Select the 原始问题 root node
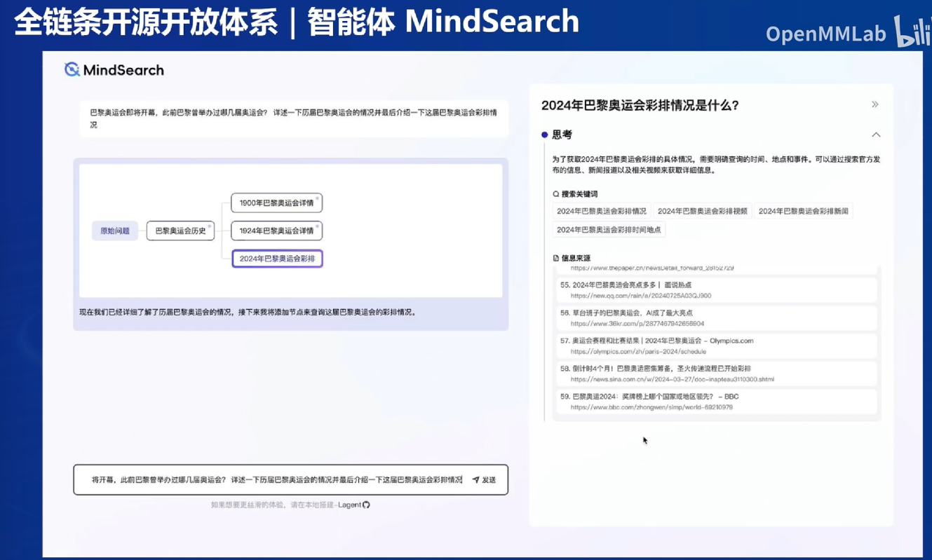Viewport: 932px width, 560px height. point(115,231)
